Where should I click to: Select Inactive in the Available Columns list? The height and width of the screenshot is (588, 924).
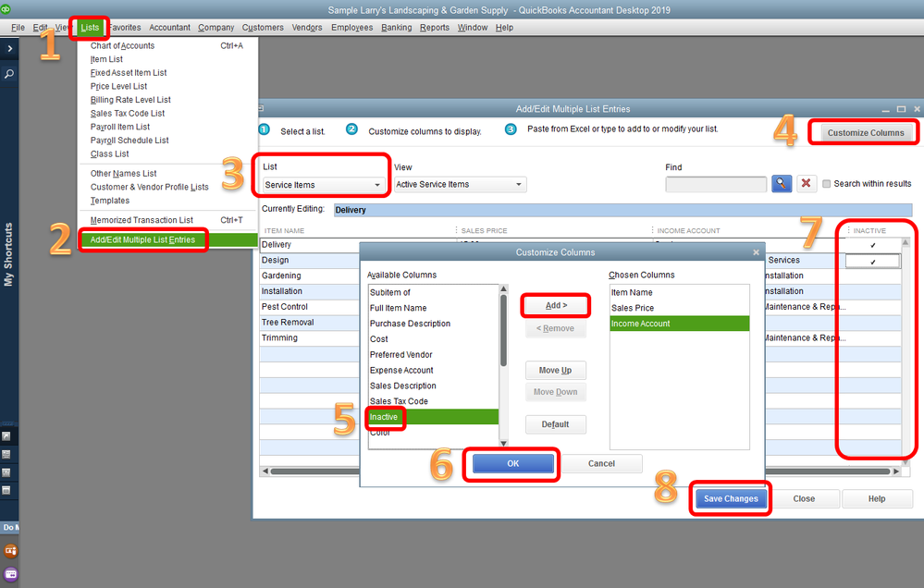coord(433,417)
